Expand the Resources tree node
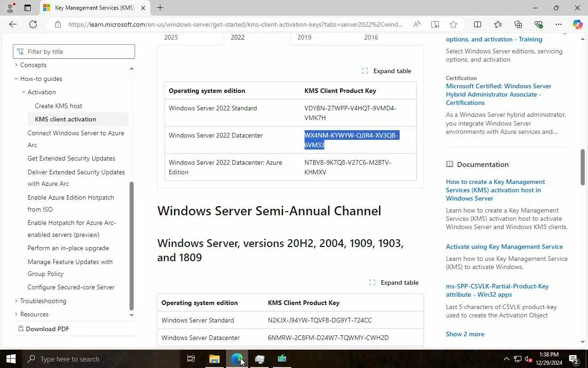This screenshot has height=368, width=588. pos(16,314)
